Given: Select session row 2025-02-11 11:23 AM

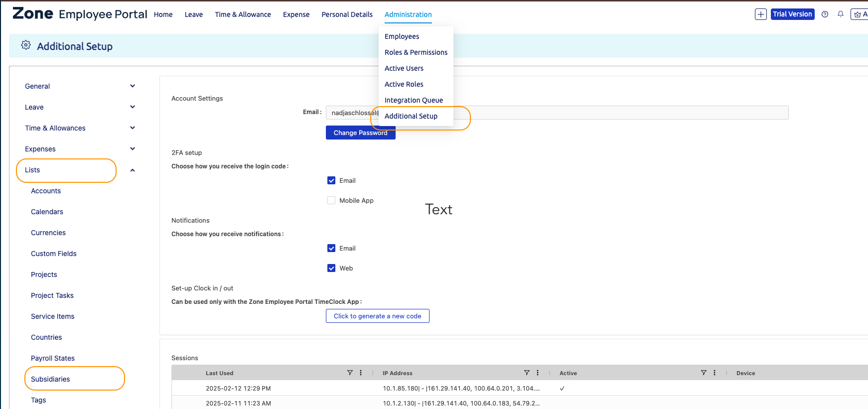Looking at the screenshot, I should tap(520, 403).
